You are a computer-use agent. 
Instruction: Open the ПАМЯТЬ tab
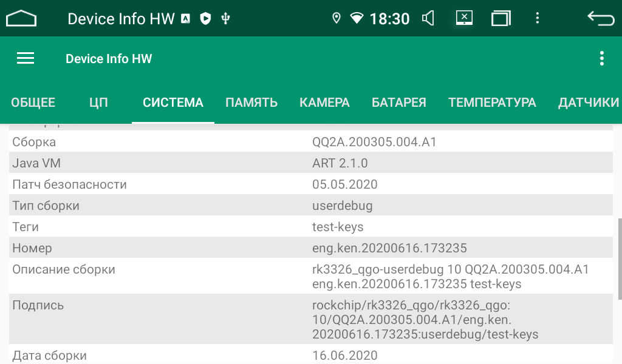coord(251,103)
